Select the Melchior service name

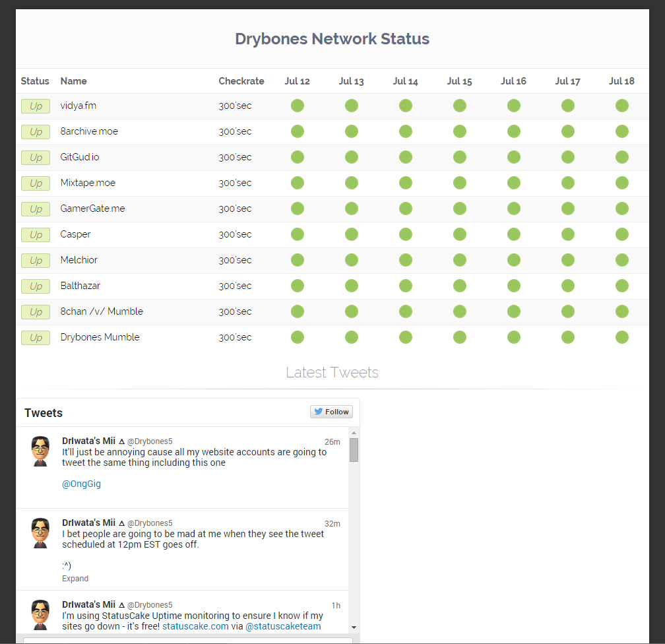coord(79,260)
